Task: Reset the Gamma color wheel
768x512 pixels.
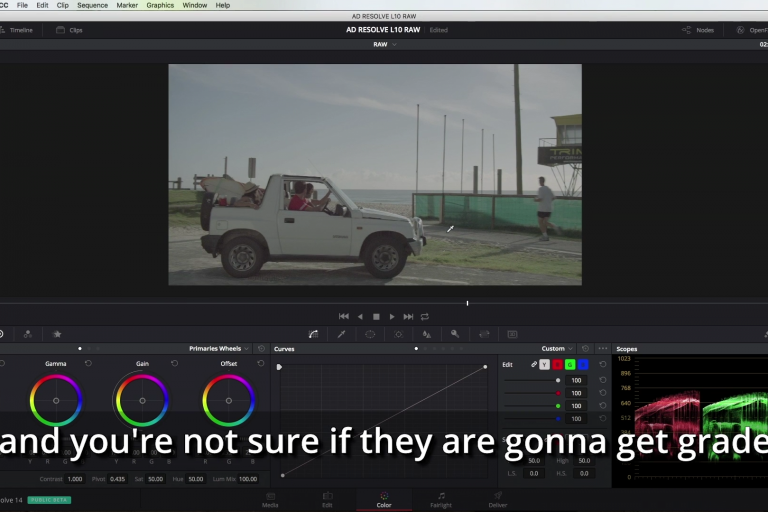Action: [88, 364]
